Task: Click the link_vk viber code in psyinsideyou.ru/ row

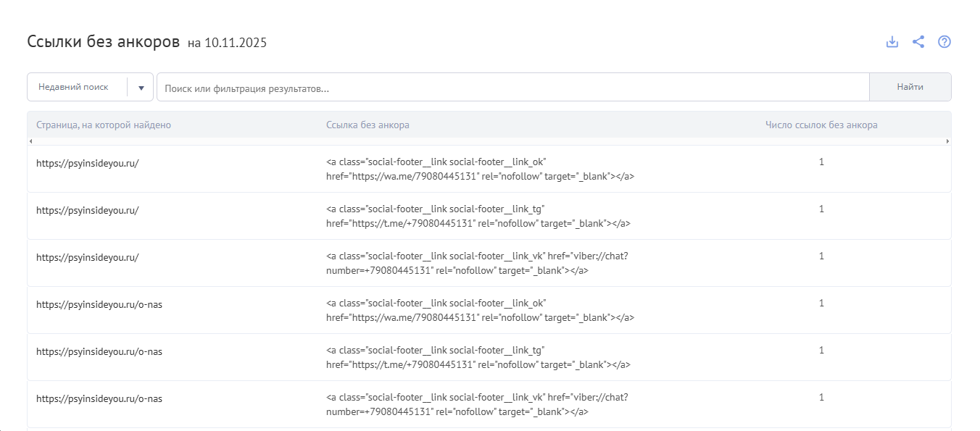Action: (x=477, y=263)
